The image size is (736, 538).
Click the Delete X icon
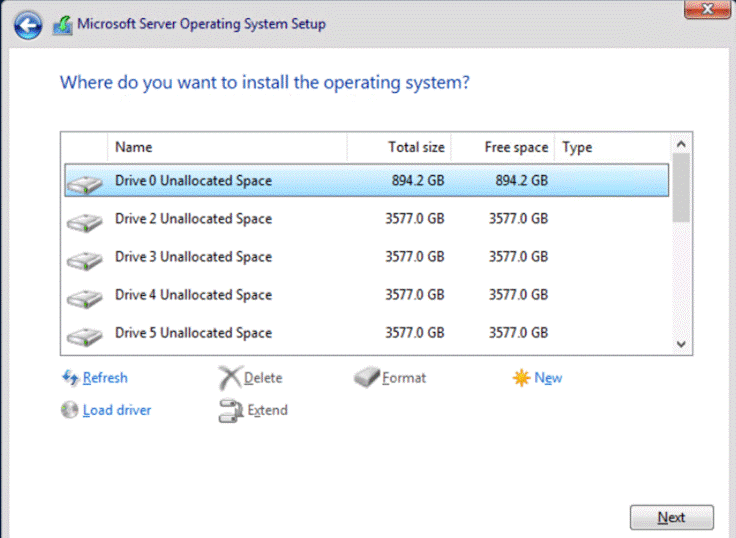230,378
